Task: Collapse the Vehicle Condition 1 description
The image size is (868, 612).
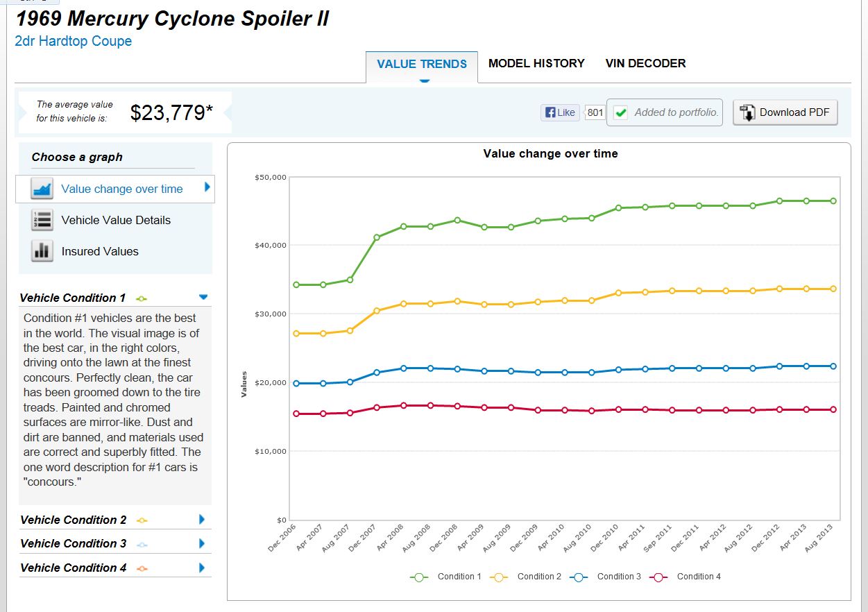Action: (x=203, y=297)
